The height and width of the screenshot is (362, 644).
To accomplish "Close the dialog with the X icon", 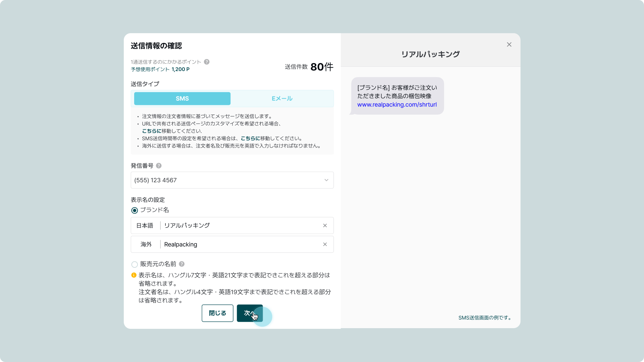I will 509,45.
